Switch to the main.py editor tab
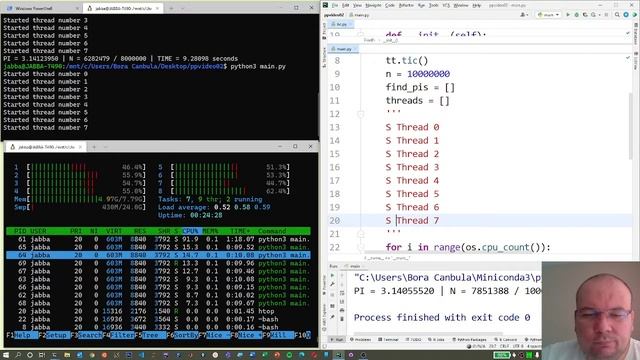Viewport: 640px width, 360px height. tap(344, 49)
